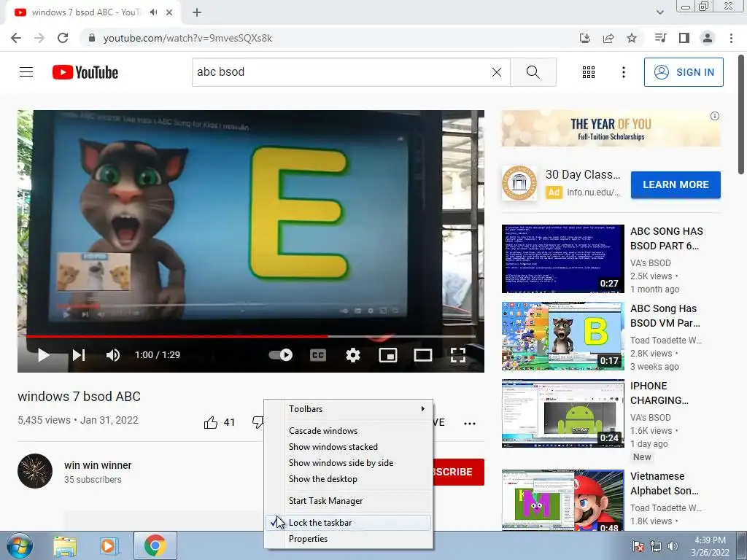The image size is (747, 560).
Task: Bookmark this page with the star icon
Action: click(x=632, y=38)
